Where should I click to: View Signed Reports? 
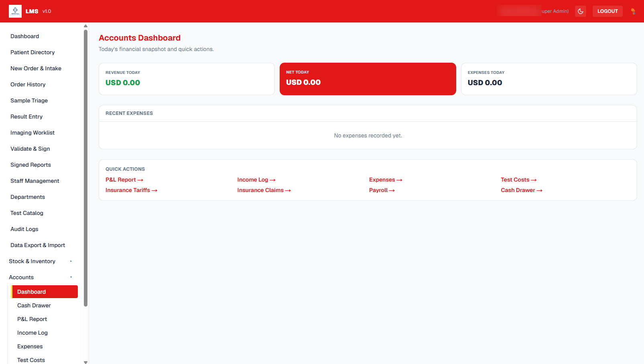pos(30,165)
